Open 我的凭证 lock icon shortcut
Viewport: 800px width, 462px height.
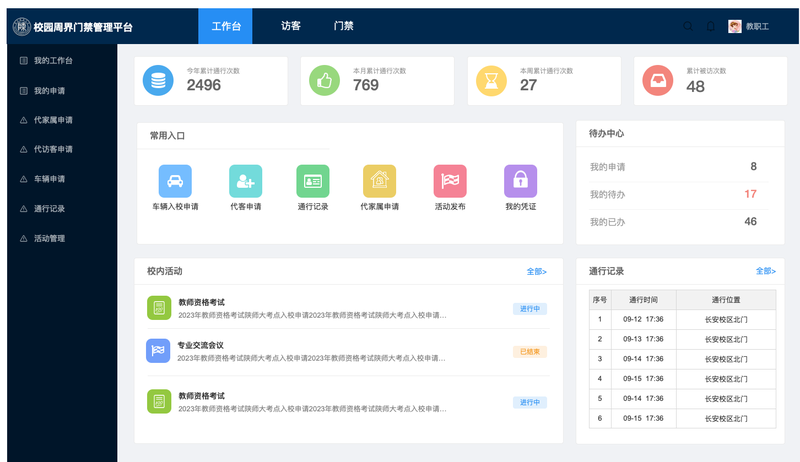coord(520,181)
